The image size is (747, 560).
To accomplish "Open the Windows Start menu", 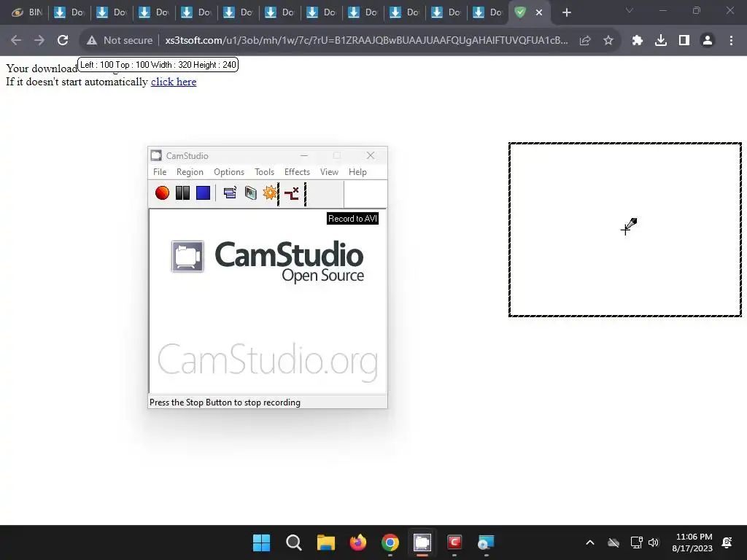I will (x=261, y=542).
